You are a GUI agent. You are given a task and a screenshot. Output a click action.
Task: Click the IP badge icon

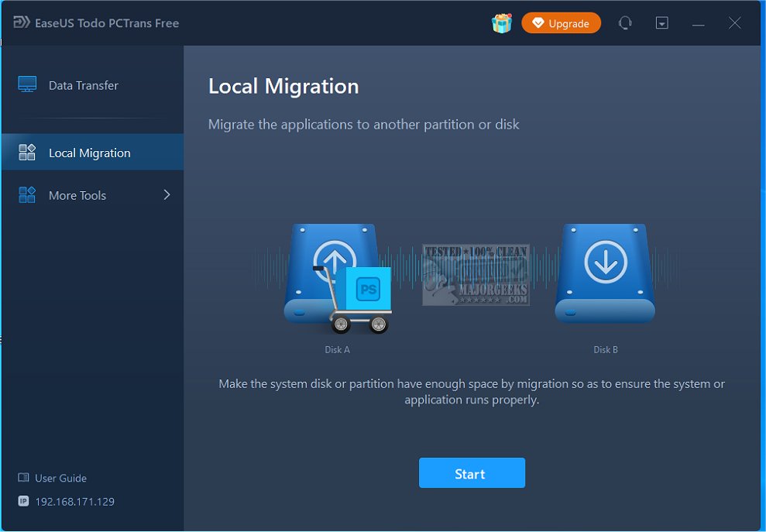click(23, 501)
